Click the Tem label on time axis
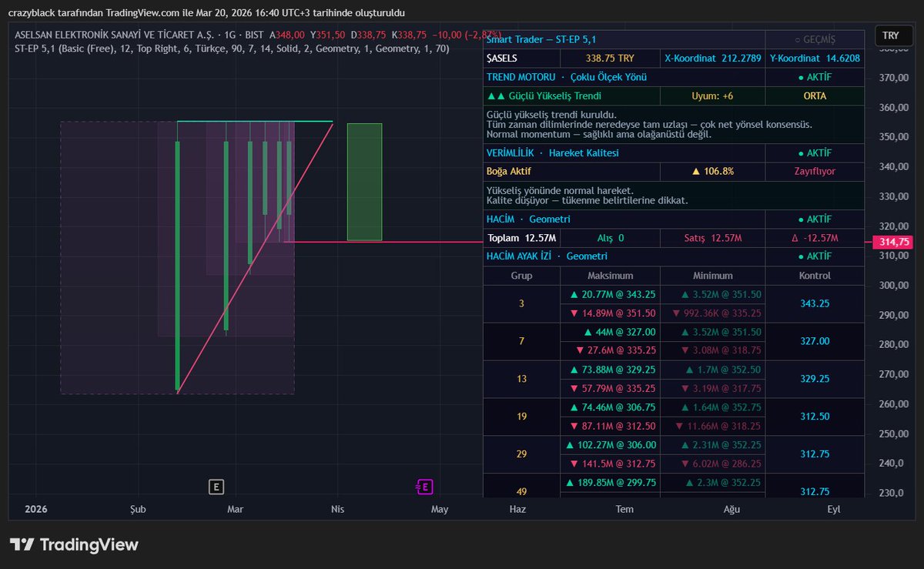This screenshot has height=569, width=924. tap(624, 509)
